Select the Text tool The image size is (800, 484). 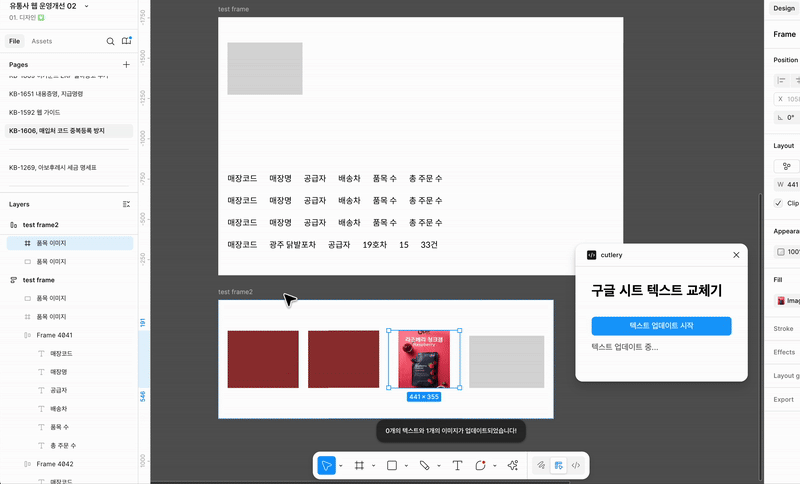pyautogui.click(x=457, y=465)
